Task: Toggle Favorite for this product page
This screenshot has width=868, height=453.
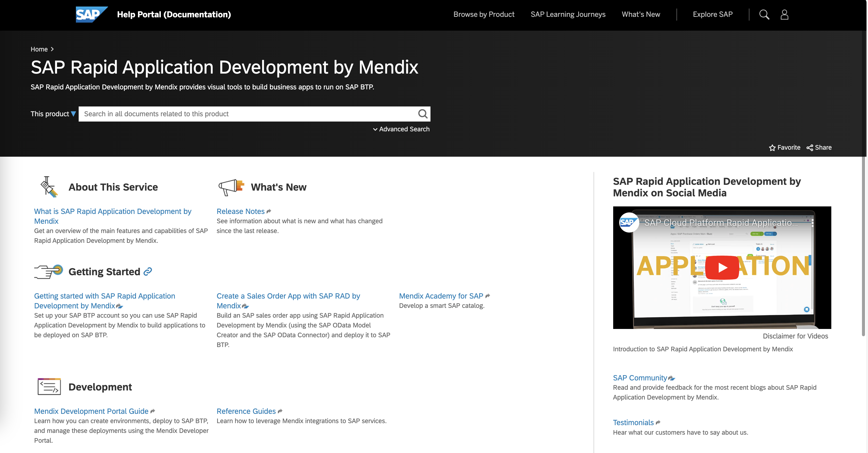Action: 773,147
